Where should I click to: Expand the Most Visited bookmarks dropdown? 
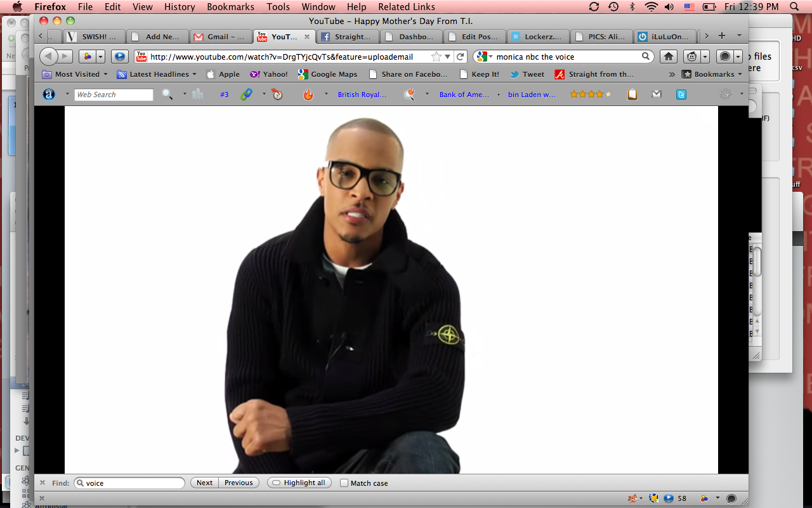pyautogui.click(x=75, y=74)
